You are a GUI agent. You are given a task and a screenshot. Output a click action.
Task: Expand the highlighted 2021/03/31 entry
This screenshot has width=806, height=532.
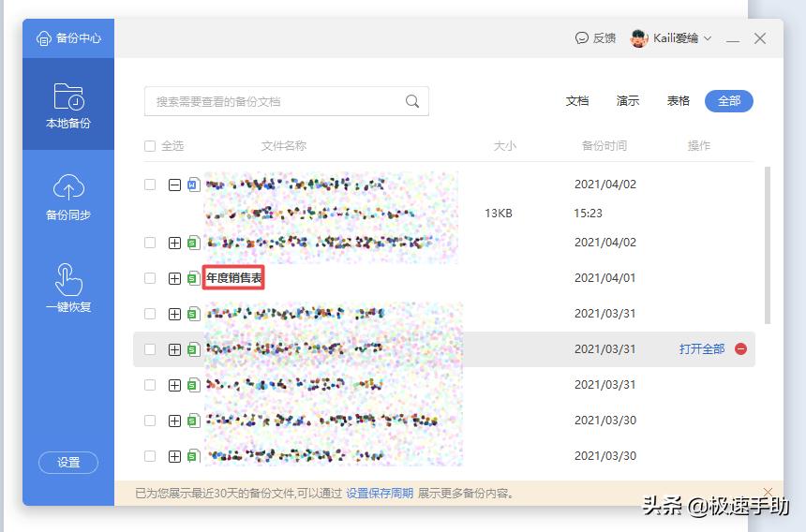[x=174, y=349]
